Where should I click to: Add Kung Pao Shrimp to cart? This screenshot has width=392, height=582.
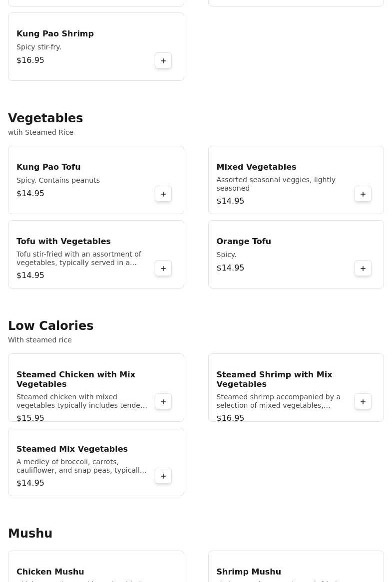163,60
